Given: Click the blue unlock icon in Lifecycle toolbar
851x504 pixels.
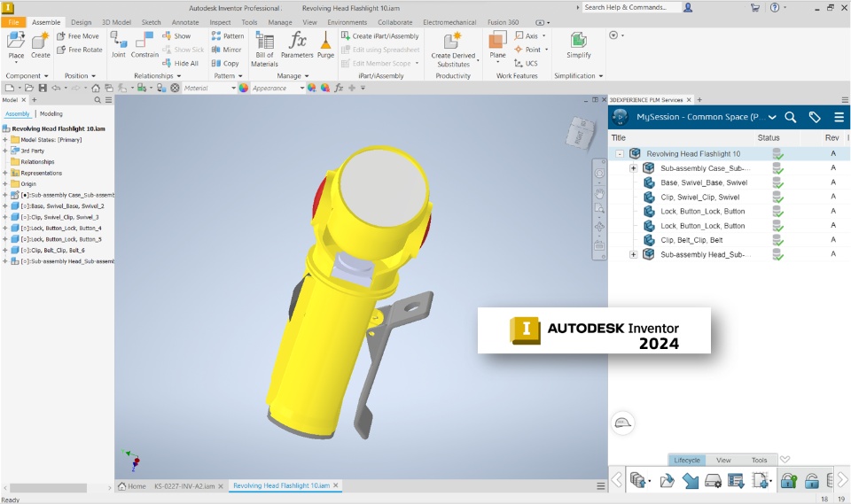Looking at the screenshot, I should [x=811, y=481].
